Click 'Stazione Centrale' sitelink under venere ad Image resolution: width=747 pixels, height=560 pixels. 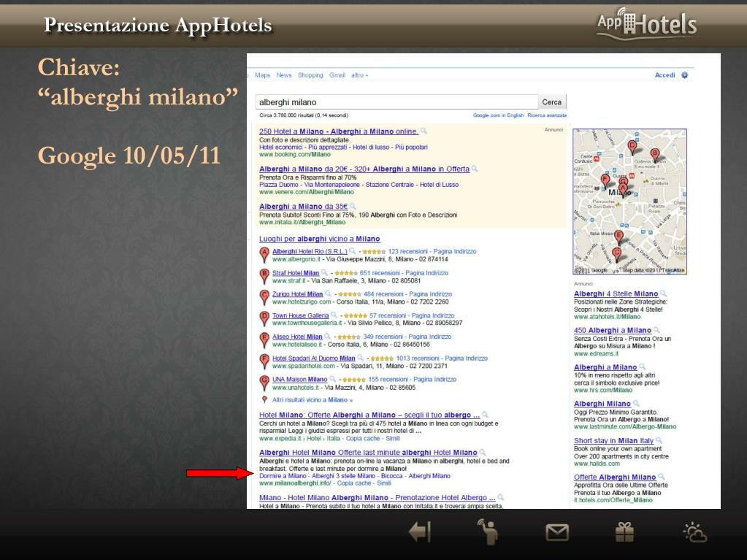(390, 185)
